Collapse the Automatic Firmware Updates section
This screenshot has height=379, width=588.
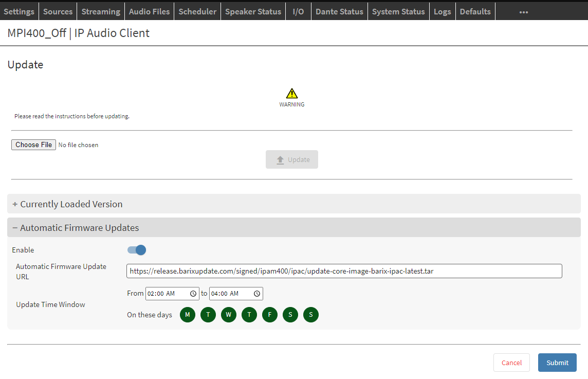click(79, 228)
